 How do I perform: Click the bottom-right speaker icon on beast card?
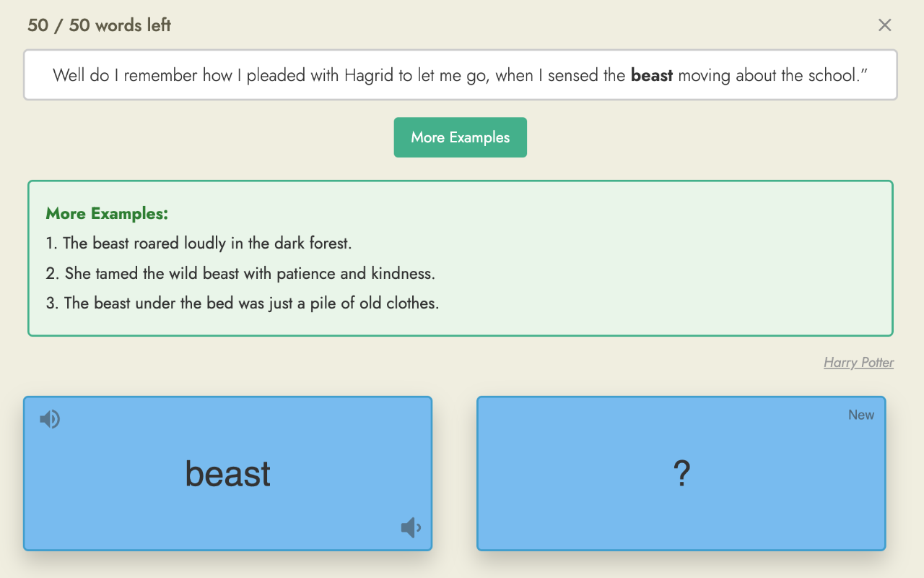click(411, 528)
